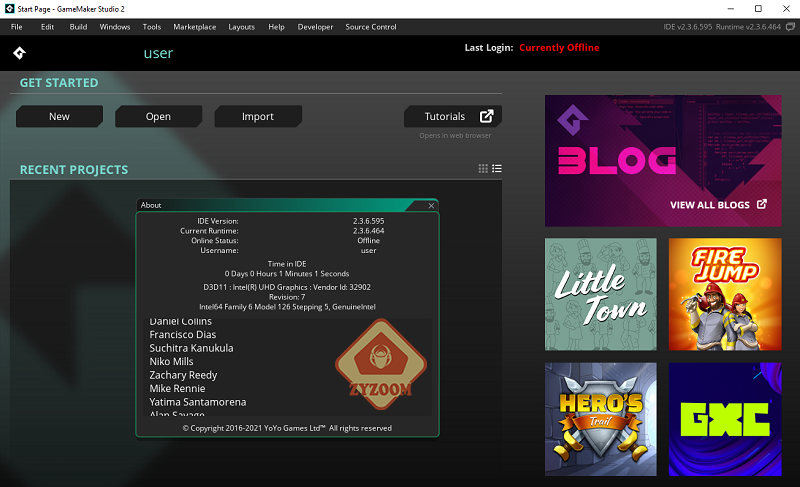Open the Little Town tutorial thumbnail
Viewport: 800px width, 487px height.
[x=601, y=294]
